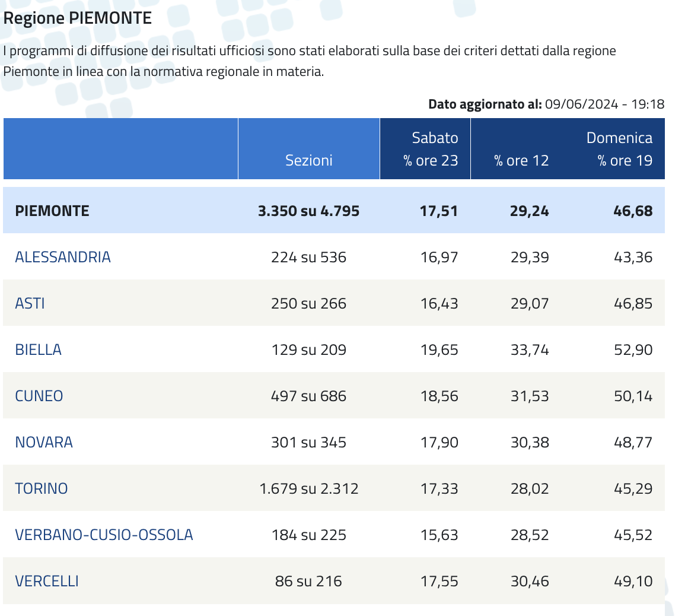Open the VERBANO-CUSIO-OSSOLA province link
688x616 pixels.
coord(104,535)
